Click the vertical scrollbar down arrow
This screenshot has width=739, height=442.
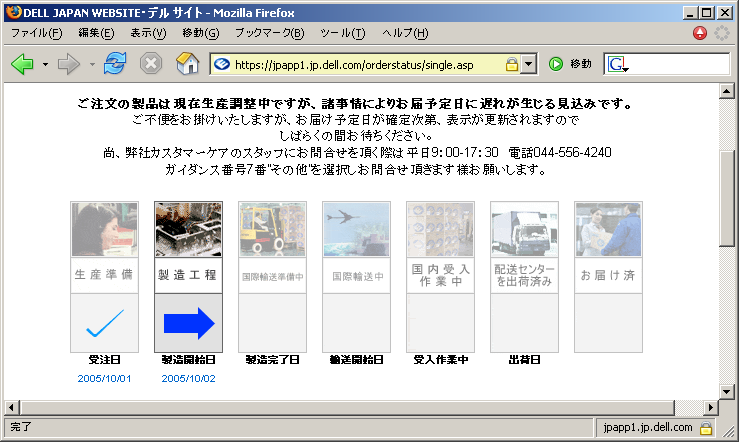pos(728,390)
